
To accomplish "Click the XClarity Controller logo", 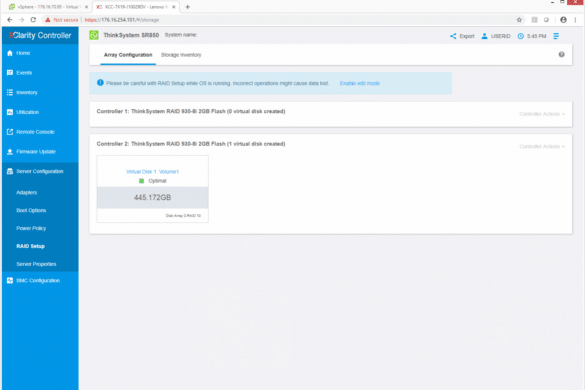I will point(40,35).
